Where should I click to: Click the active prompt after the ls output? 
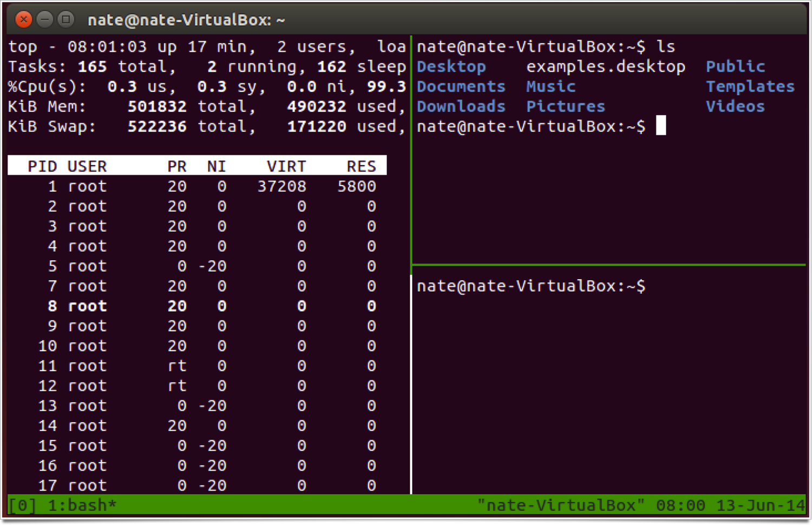pyautogui.click(x=660, y=126)
